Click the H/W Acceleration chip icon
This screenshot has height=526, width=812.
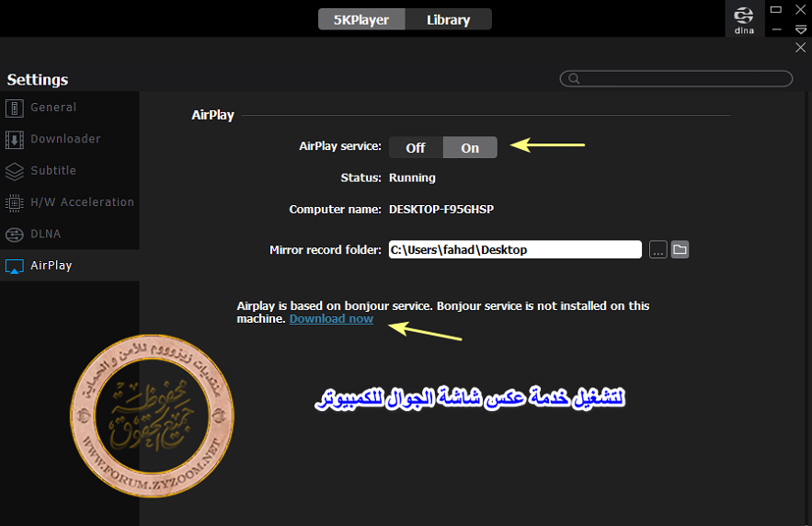coord(15,202)
